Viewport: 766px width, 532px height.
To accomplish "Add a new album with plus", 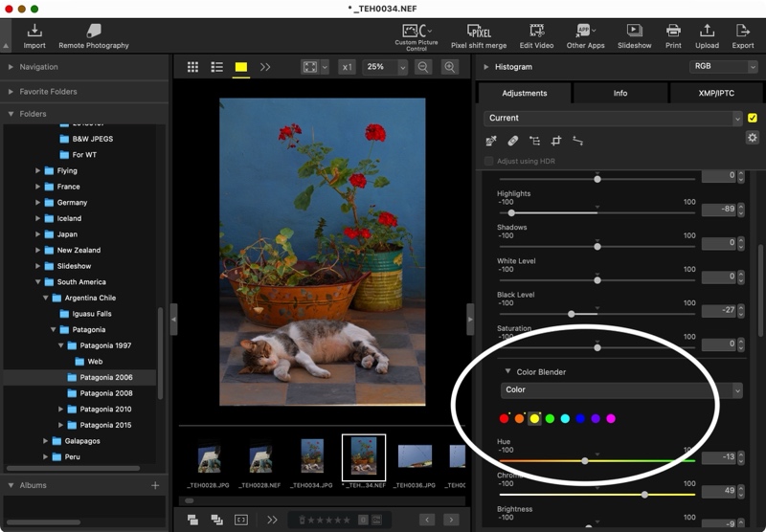I will (x=155, y=485).
